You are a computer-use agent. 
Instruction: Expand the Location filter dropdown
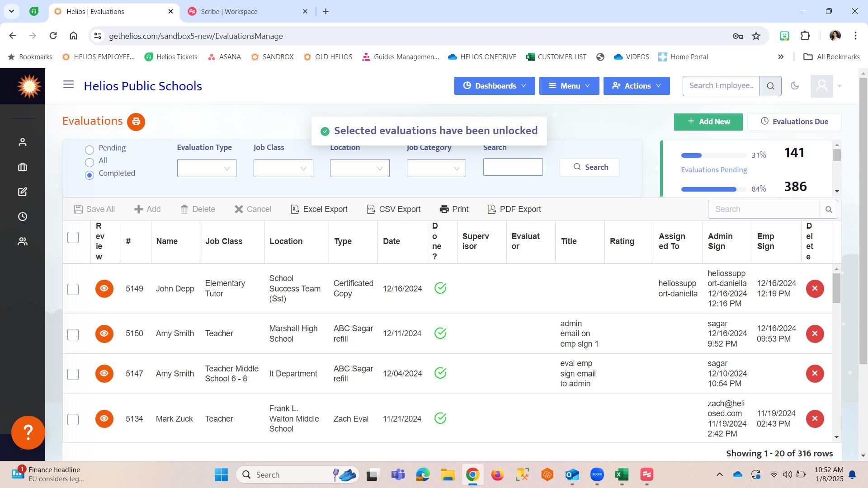click(x=359, y=169)
